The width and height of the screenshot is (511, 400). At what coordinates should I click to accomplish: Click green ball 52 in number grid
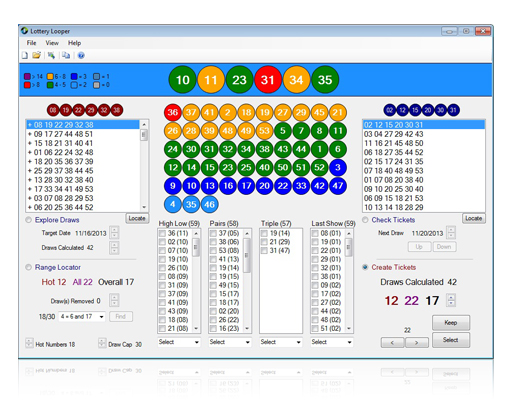319,167
